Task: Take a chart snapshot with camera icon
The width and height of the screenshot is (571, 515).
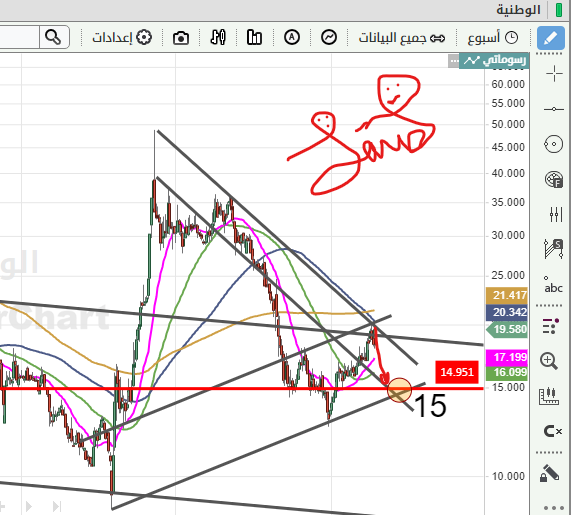Action: (x=181, y=38)
